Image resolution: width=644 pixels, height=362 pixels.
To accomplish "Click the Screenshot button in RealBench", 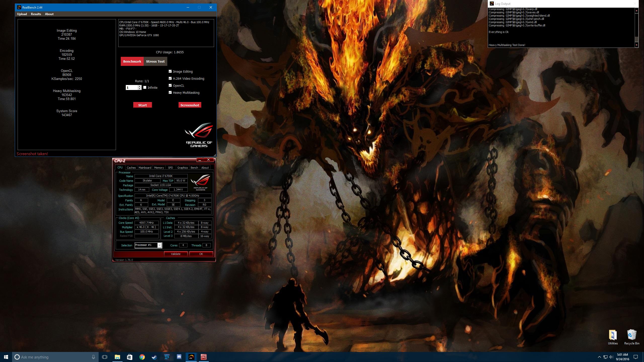I will (x=190, y=105).
